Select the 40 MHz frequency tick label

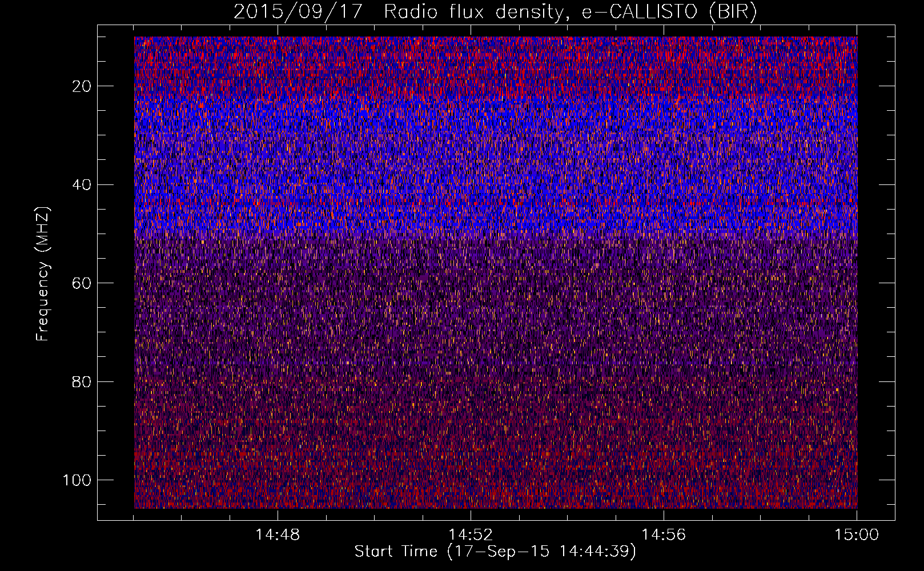tap(82, 185)
